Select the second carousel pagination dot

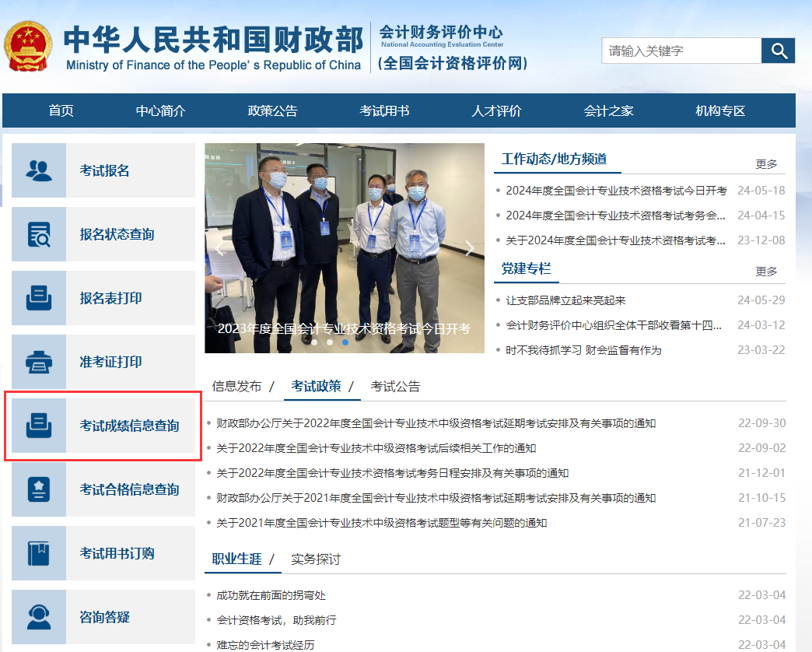330,341
